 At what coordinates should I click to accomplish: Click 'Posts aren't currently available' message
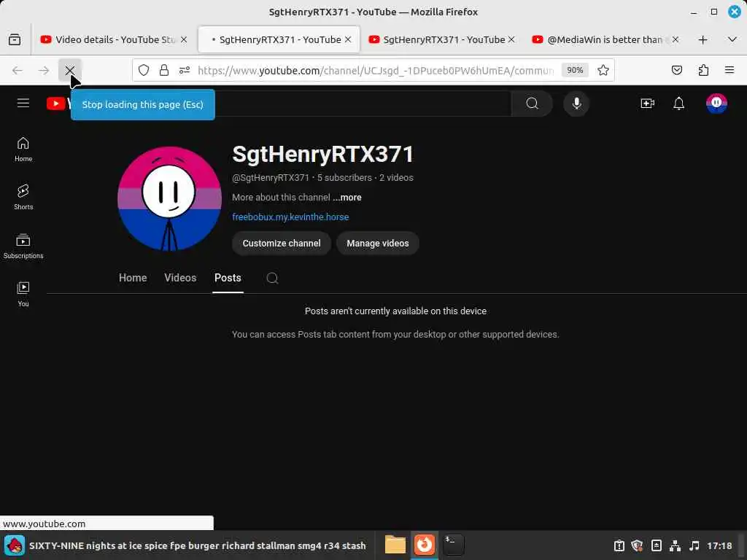point(395,311)
